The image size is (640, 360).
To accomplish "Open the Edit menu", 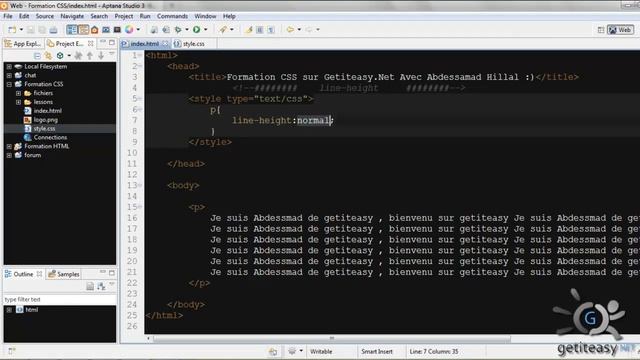I will pos(24,16).
